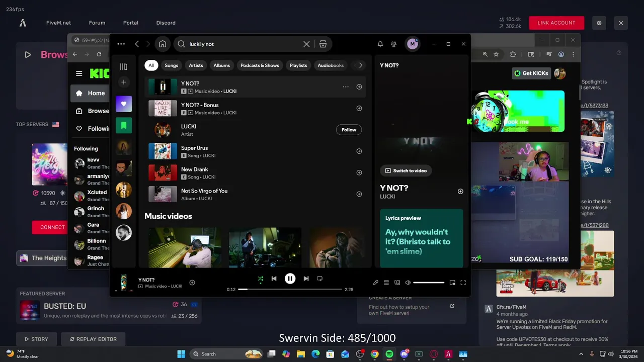Open Your Episodes bookmark in sidebar
The height and width of the screenshot is (362, 644).
coord(124,125)
